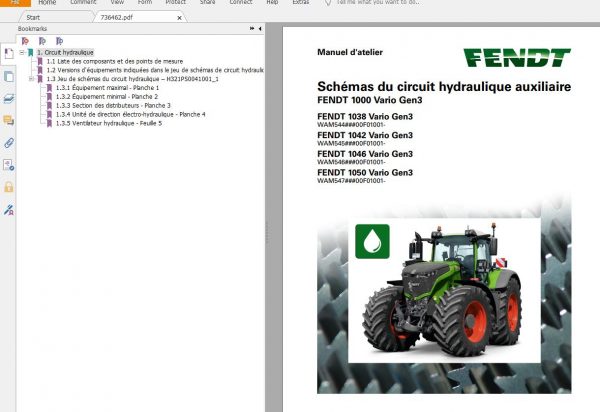Open the Bookmarks panel icon in sidebar
The height and width of the screenshot is (412, 600).
click(x=8, y=54)
